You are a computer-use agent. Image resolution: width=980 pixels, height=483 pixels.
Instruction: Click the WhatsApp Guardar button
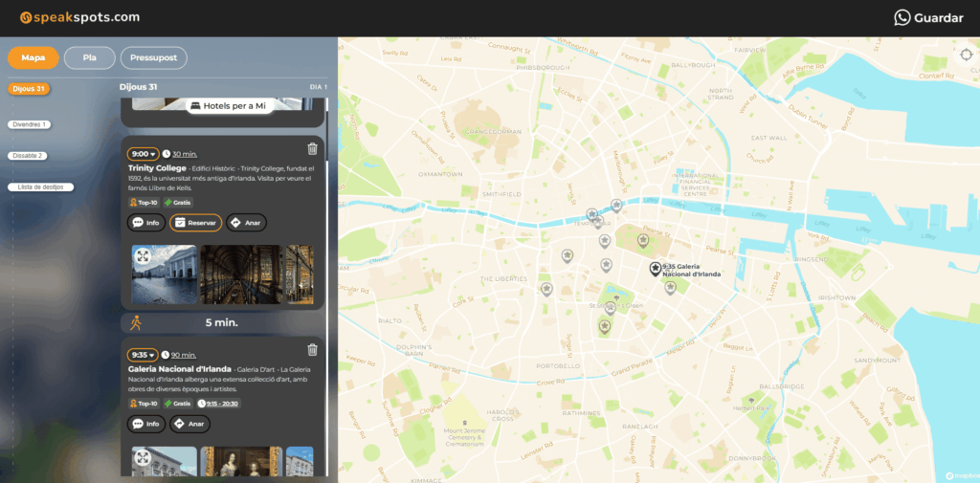pos(928,18)
